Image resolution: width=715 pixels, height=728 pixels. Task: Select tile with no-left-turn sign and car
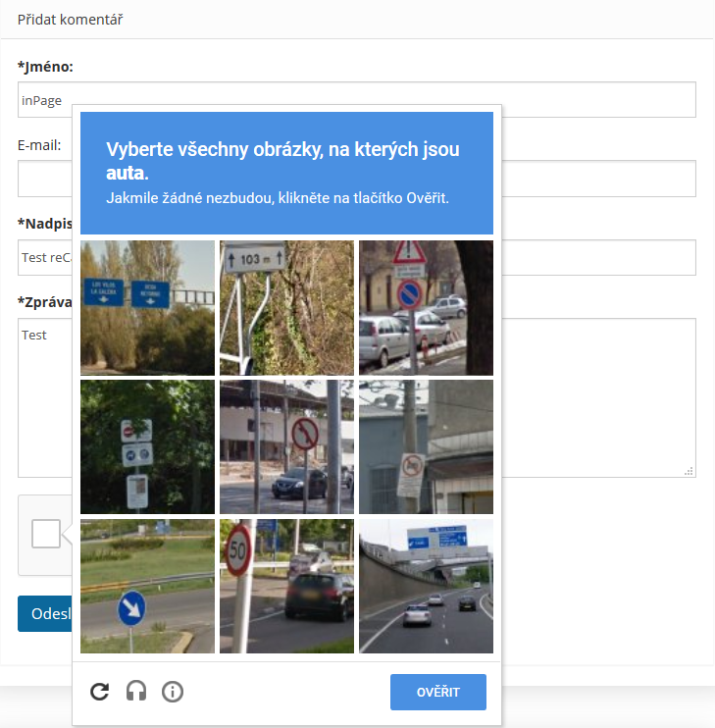[286, 446]
